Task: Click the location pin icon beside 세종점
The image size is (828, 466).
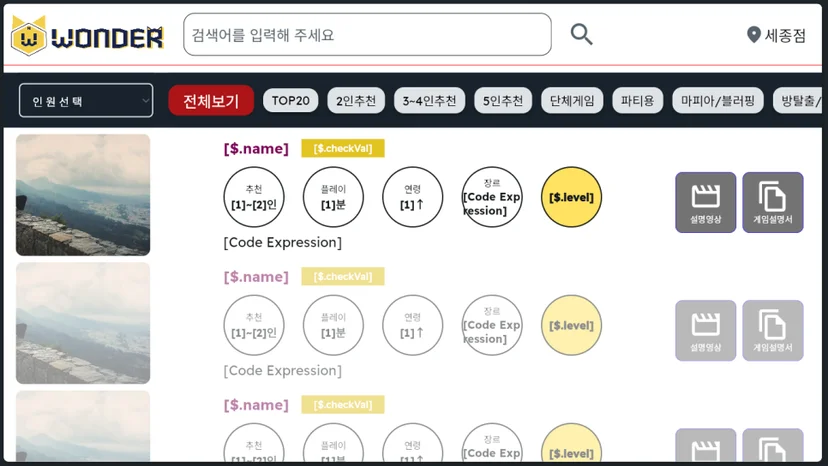Action: click(x=754, y=35)
